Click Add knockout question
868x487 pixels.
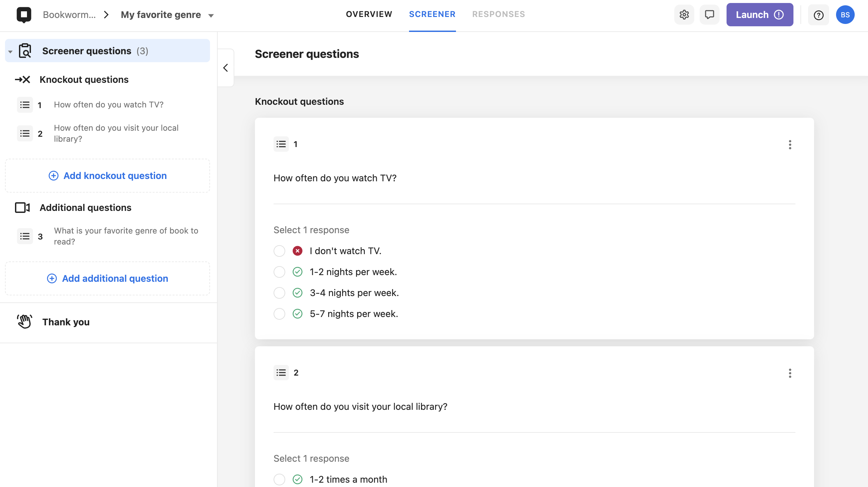[x=108, y=176]
